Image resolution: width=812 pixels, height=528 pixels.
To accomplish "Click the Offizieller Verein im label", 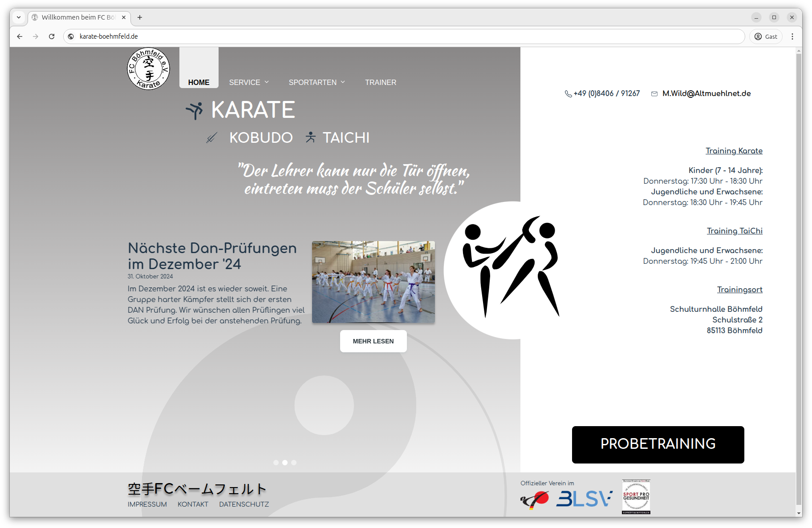I will 547,483.
